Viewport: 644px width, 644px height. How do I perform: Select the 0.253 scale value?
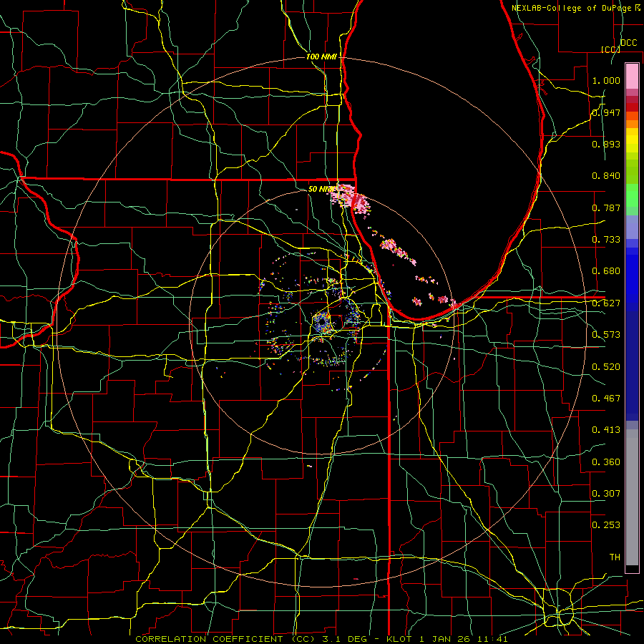point(606,525)
